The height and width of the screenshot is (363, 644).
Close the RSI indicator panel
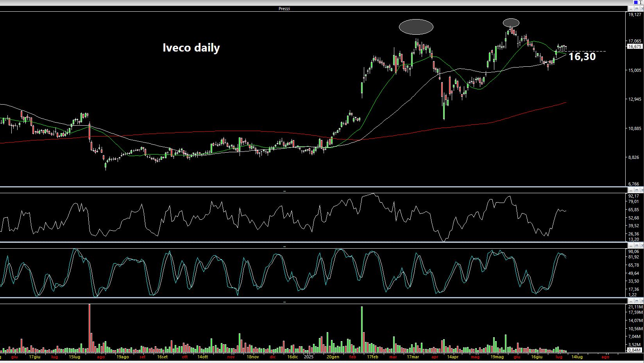coord(642,190)
